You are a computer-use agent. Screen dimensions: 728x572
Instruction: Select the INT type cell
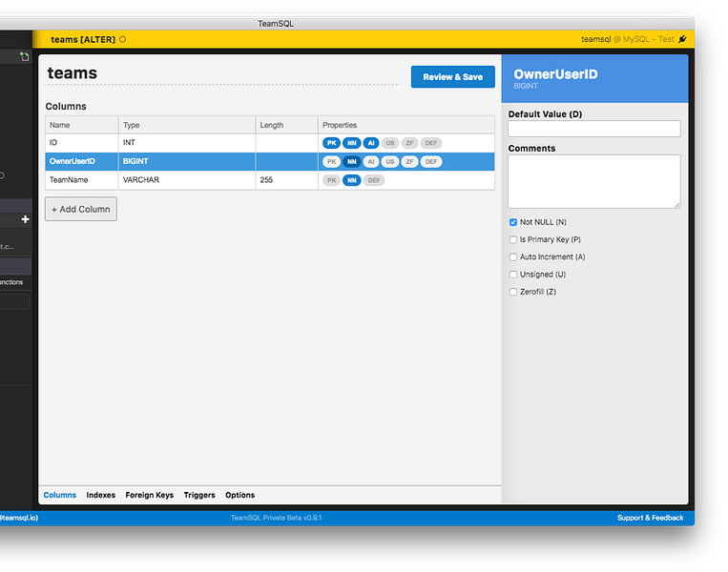coord(187,143)
